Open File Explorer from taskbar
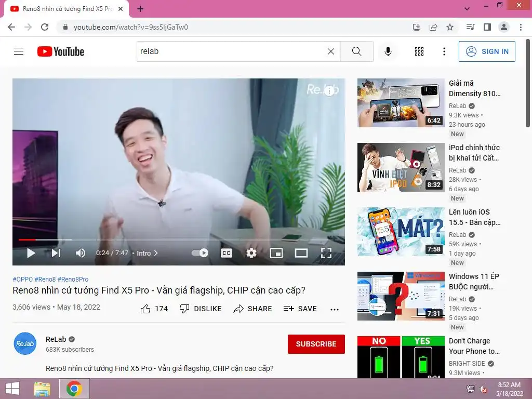 pyautogui.click(x=42, y=389)
